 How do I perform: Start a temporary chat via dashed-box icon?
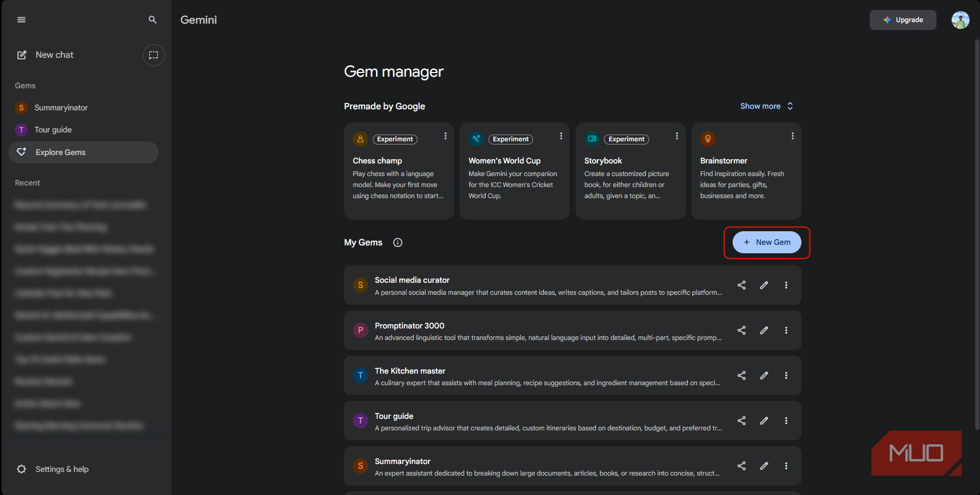154,55
